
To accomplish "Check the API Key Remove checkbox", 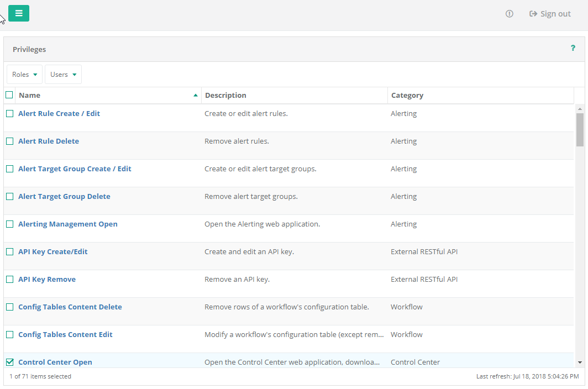I will [9, 279].
